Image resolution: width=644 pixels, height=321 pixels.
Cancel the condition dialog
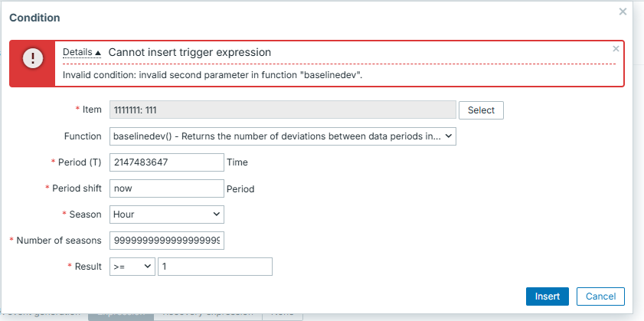600,296
